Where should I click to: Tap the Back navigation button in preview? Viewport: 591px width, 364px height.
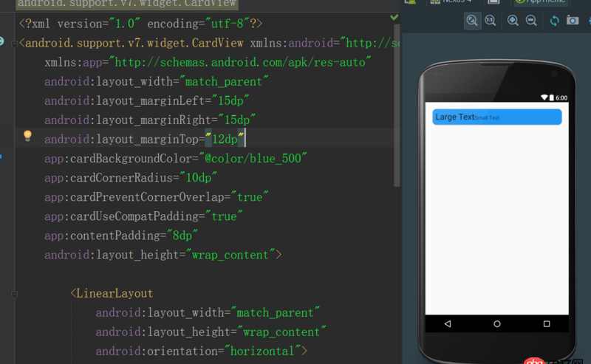[x=448, y=323]
